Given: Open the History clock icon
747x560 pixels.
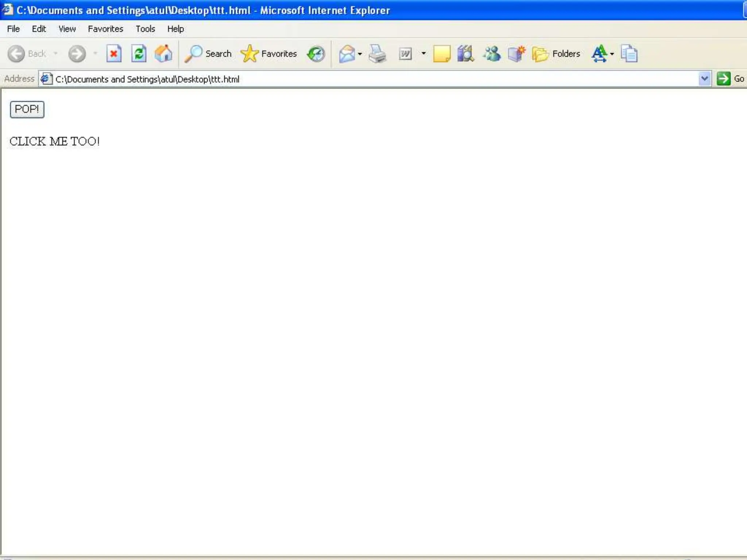Looking at the screenshot, I should pyautogui.click(x=316, y=54).
